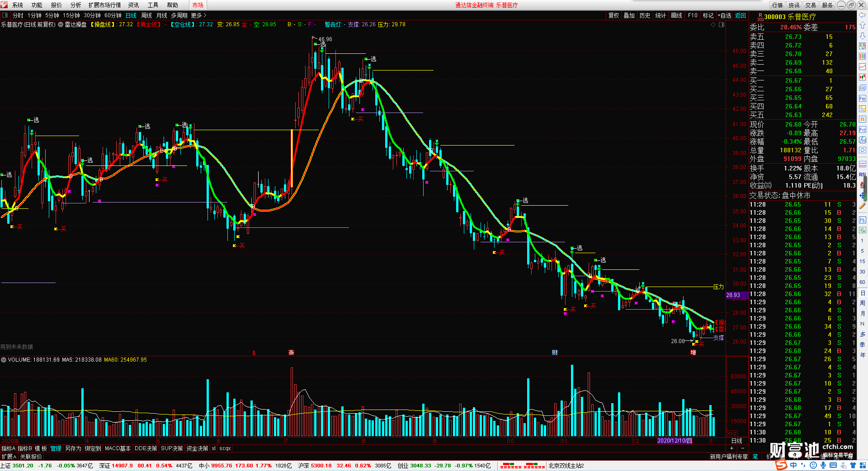Open the 分析 menu

76,5
